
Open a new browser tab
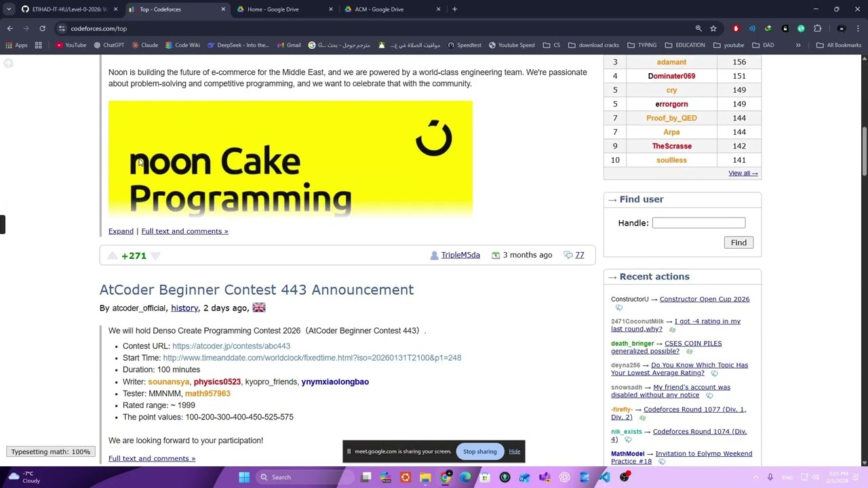coord(454,9)
